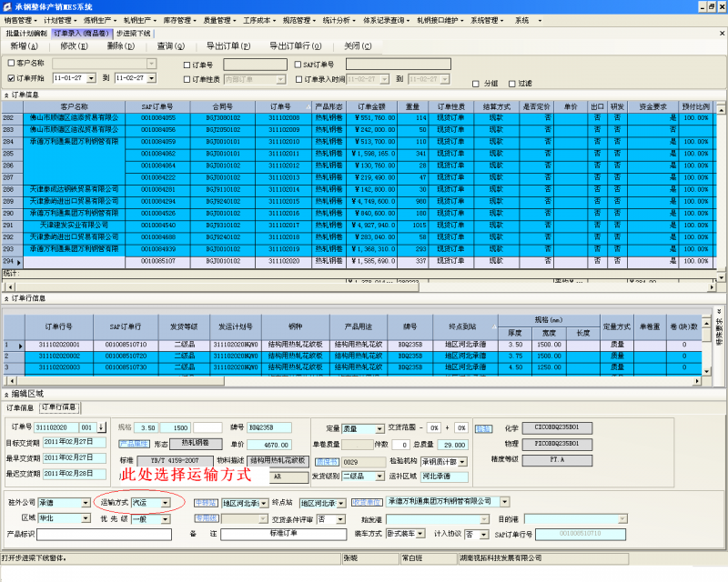Image resolution: width=728 pixels, height=582 pixels.
Task: Click the 产品编码 link button
Action: pyautogui.click(x=134, y=444)
